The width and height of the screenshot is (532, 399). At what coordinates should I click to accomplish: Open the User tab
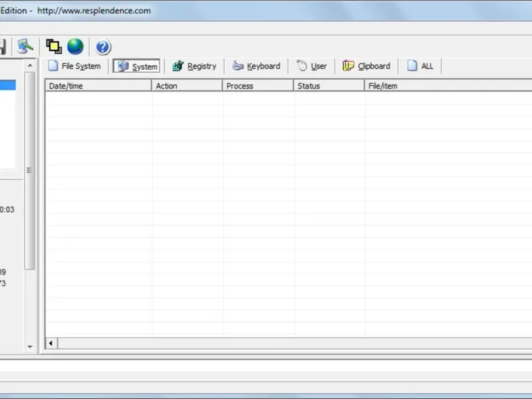tap(311, 66)
